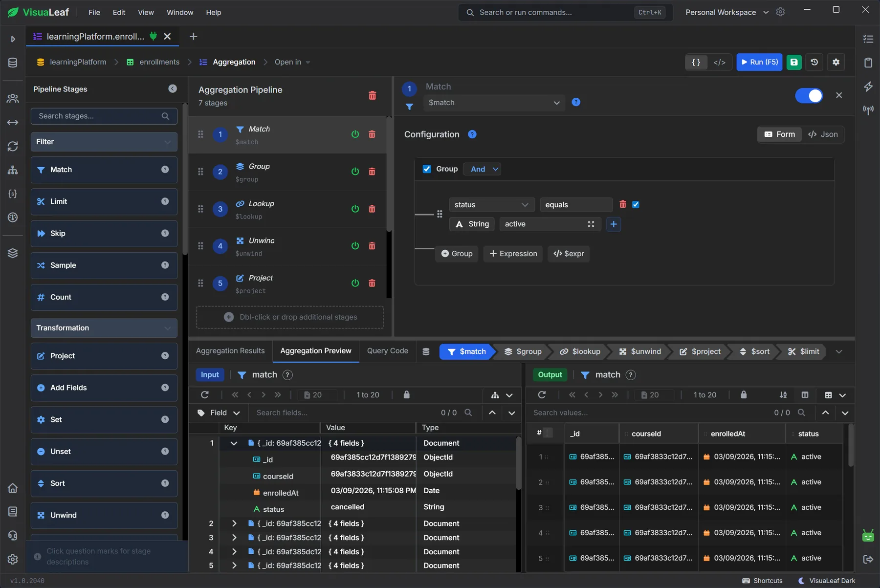Toggle the Match stage enable switch
880x588 pixels.
coord(809,95)
